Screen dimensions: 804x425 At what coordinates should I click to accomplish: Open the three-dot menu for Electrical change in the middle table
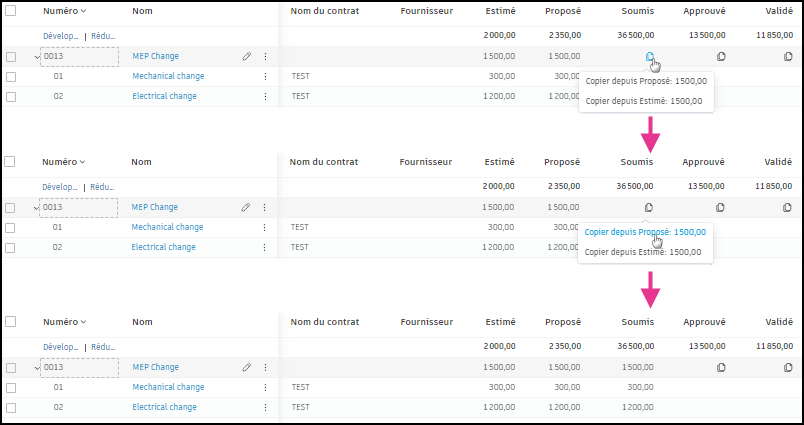point(265,247)
